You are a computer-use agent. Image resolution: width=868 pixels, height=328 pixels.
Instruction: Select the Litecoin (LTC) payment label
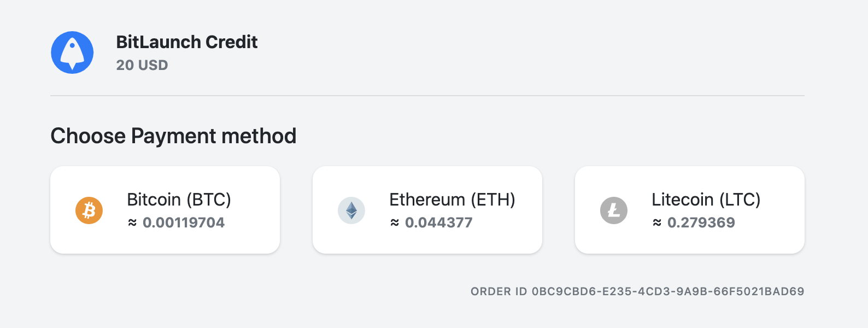tap(706, 200)
